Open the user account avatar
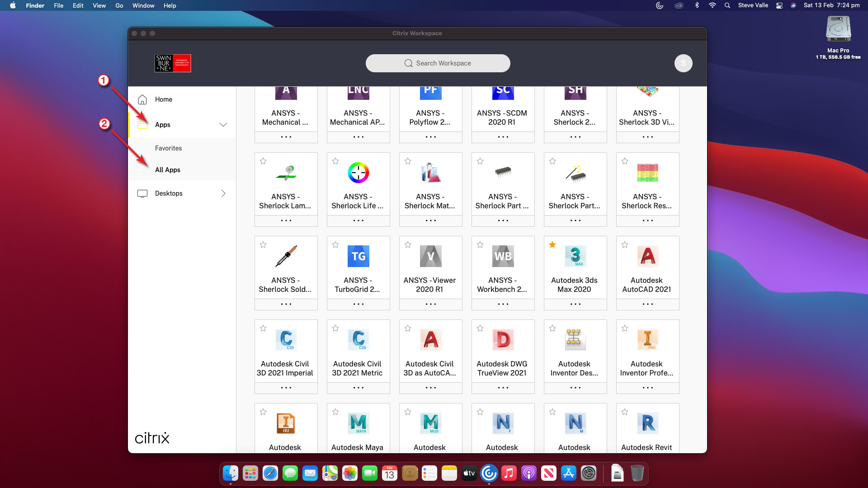The image size is (868, 488). tap(683, 63)
